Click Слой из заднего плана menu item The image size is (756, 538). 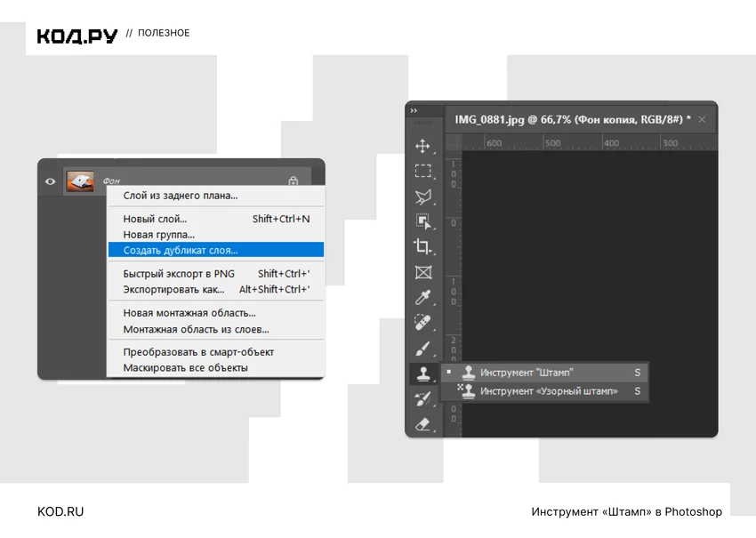216,196
